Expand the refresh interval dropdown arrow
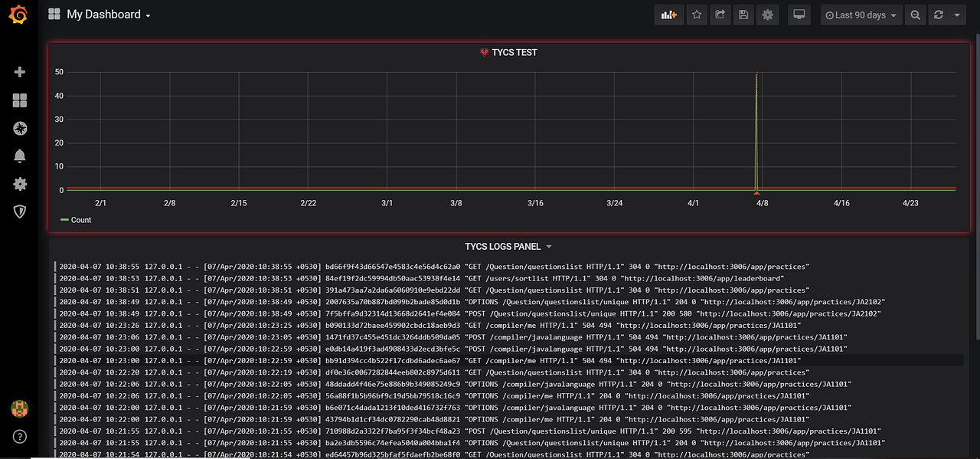 pos(955,14)
